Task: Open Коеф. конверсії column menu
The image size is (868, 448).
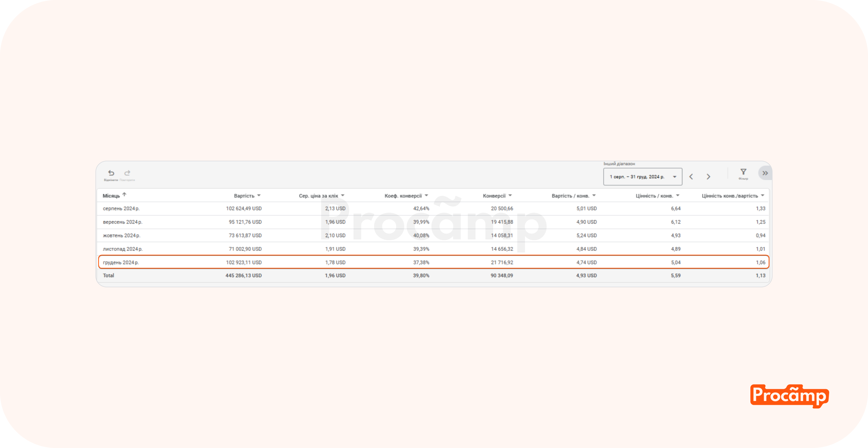Action: point(426,195)
